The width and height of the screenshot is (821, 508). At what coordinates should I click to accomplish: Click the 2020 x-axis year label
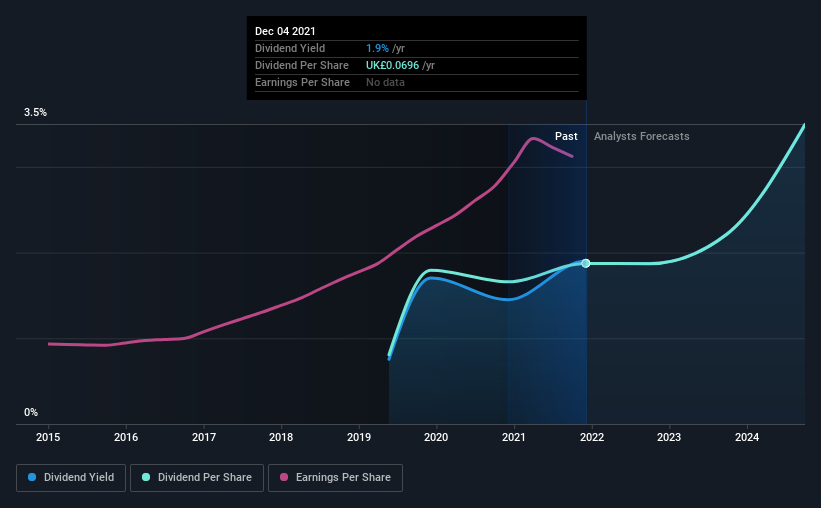(436, 437)
